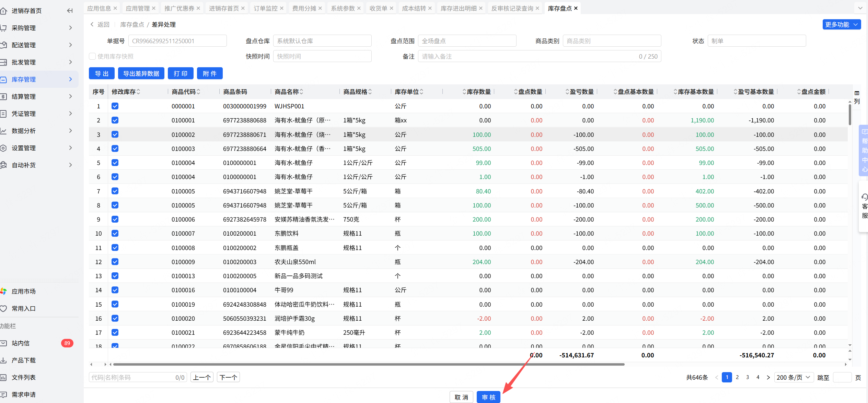Close the 反审核记录查询 tab
Screen dimensions: 868x403
pyautogui.click(x=537, y=8)
